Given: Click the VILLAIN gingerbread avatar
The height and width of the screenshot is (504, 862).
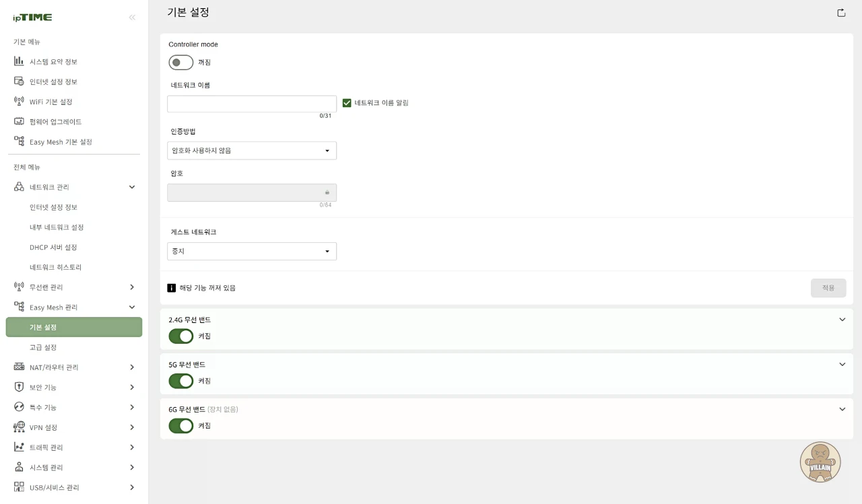Looking at the screenshot, I should tap(820, 462).
